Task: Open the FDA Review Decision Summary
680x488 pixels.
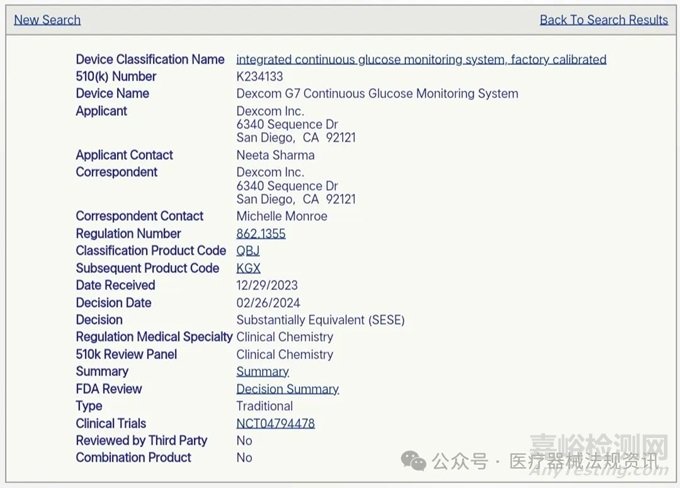Action: pos(287,389)
